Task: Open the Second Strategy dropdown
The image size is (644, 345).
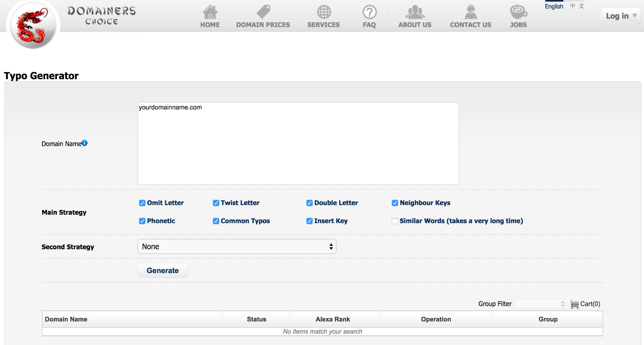Action: tap(237, 247)
